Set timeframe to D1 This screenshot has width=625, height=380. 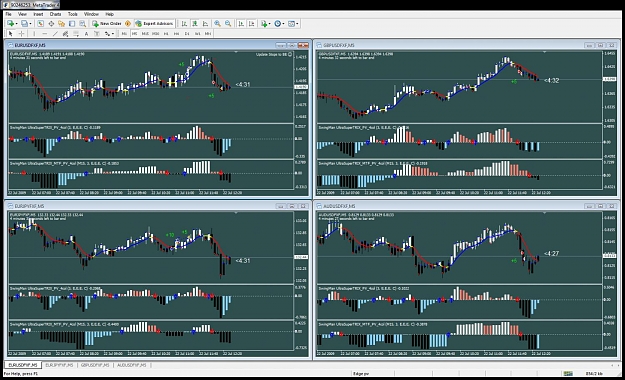point(187,33)
